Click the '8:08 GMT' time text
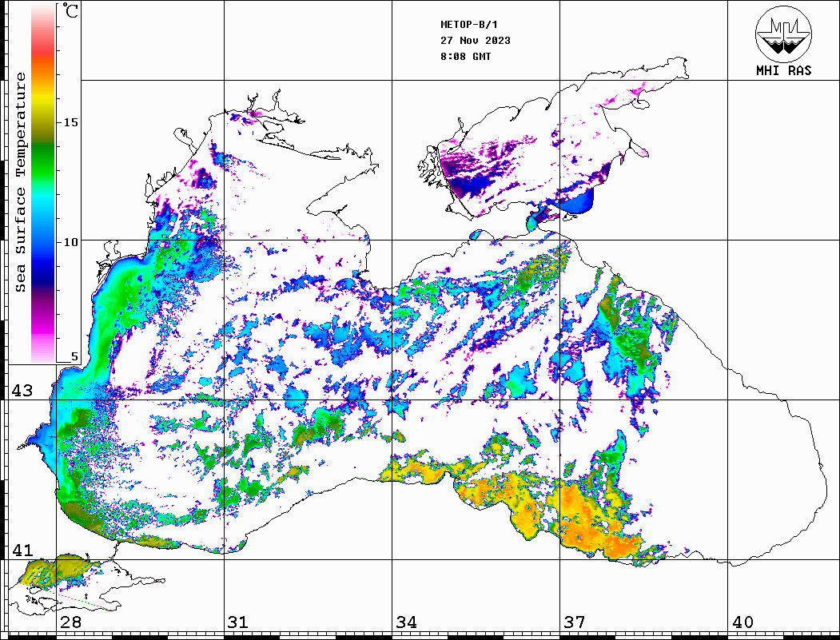Screen dimensions: 840x640 465,57
